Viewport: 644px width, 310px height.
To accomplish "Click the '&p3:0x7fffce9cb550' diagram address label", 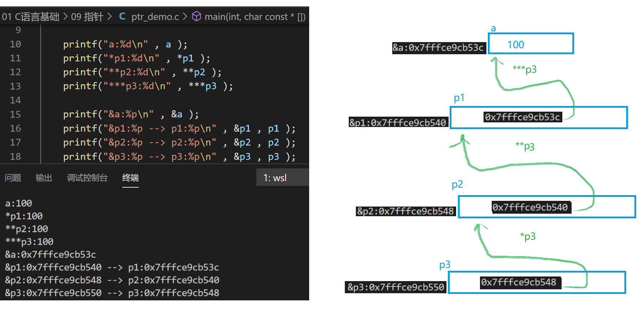I will [396, 287].
